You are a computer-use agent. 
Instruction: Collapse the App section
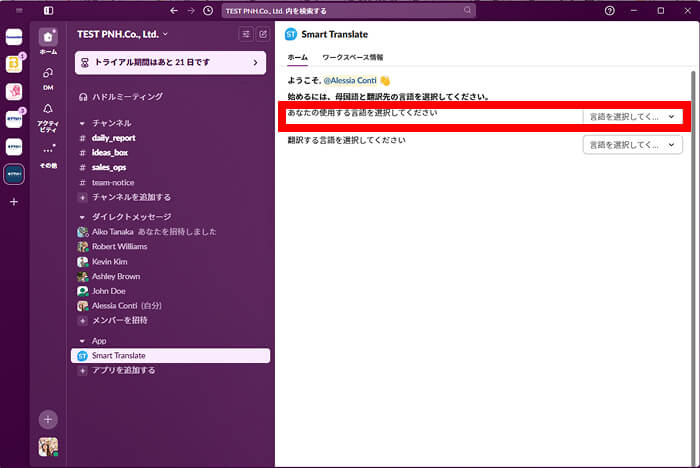[x=82, y=341]
